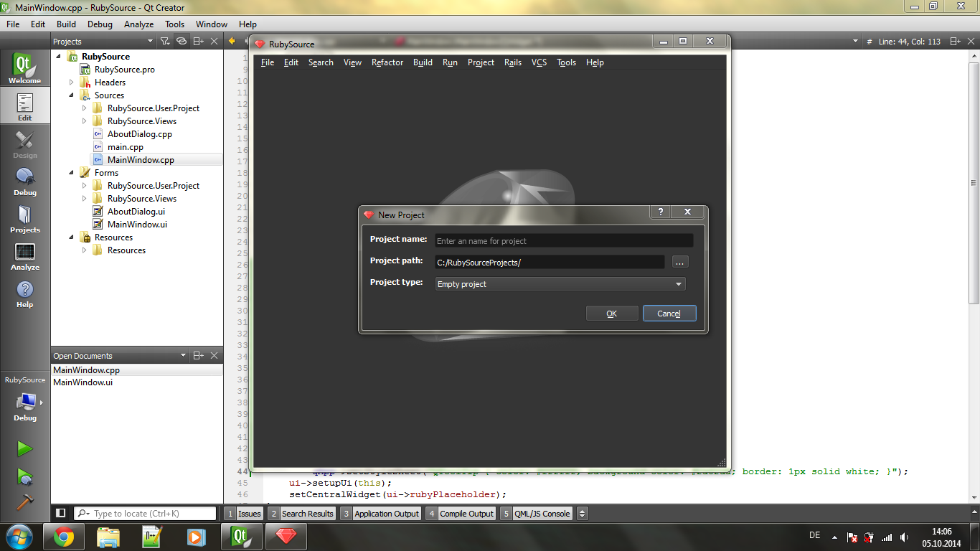Open the Projects view selector dropdown
This screenshot has height=551, width=980.
point(103,42)
